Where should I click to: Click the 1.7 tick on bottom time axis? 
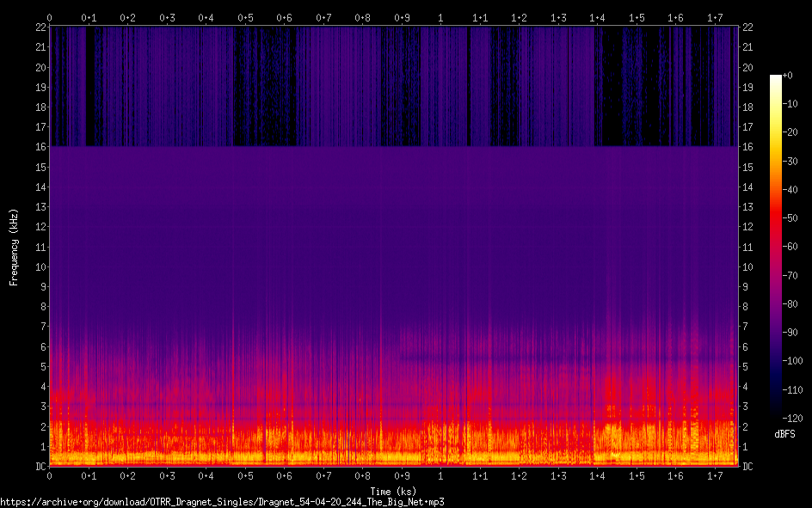pos(715,476)
